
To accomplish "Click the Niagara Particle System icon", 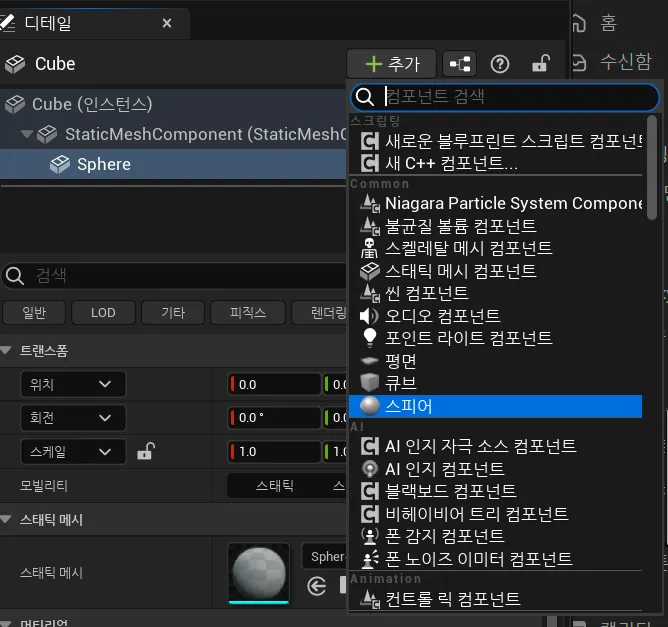I will (x=369, y=203).
